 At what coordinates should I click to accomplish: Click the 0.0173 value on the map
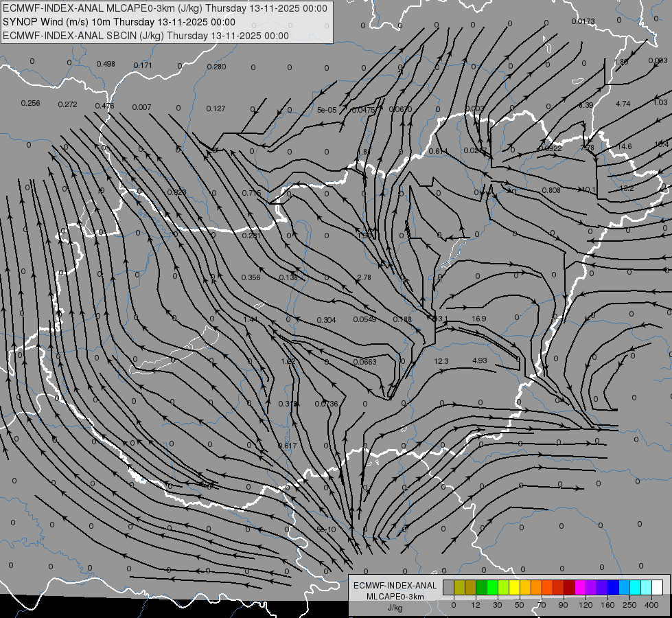(x=583, y=21)
